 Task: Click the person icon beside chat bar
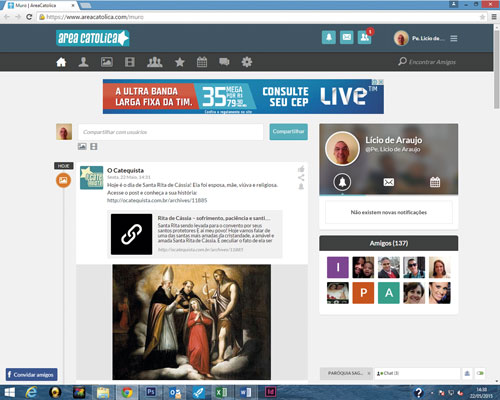click(467, 373)
